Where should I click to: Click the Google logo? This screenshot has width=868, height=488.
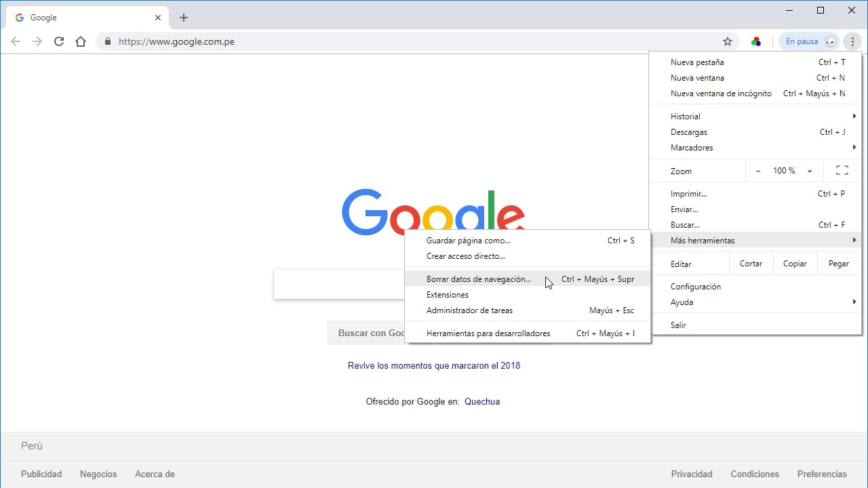[434, 210]
